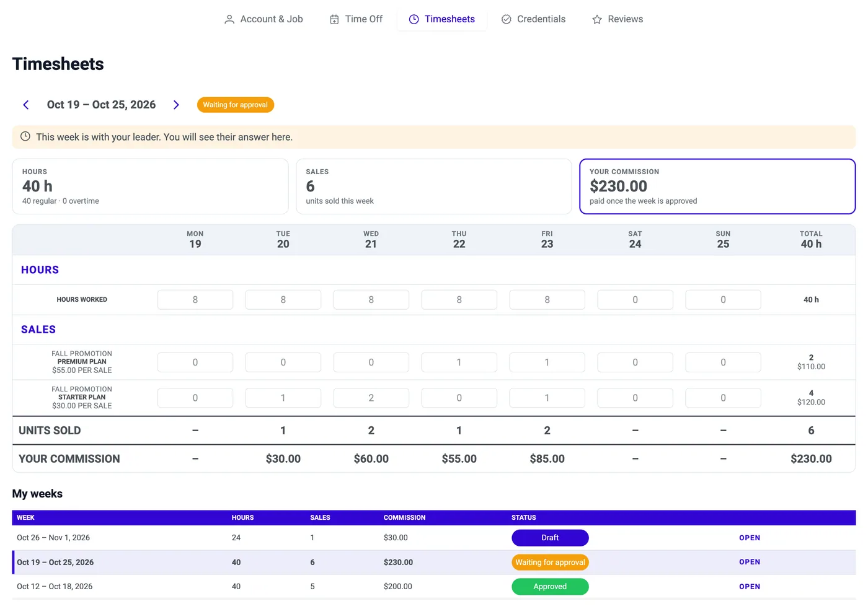Viewport: 868px width, 609px height.
Task: Click Monday Premium Plan sales field
Action: point(195,362)
